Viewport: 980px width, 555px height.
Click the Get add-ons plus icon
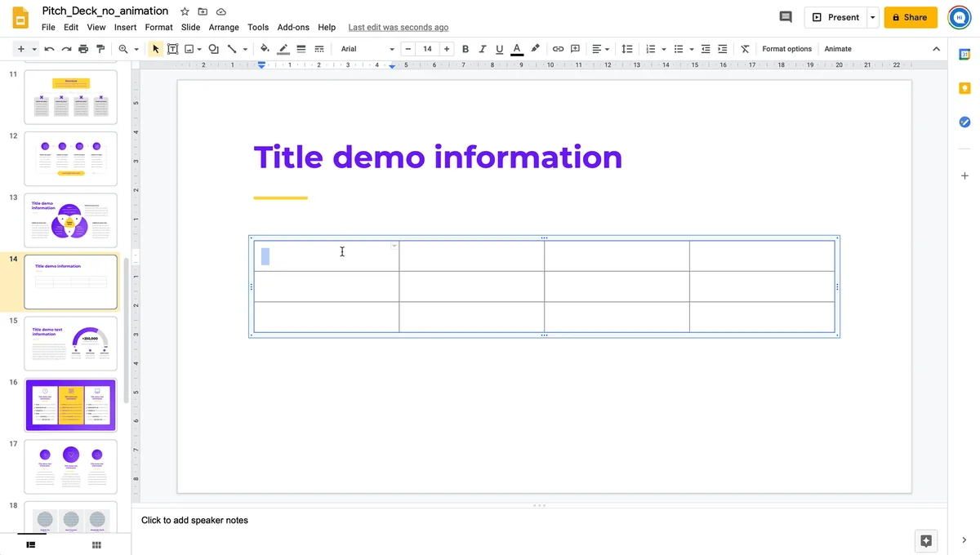pyautogui.click(x=964, y=175)
